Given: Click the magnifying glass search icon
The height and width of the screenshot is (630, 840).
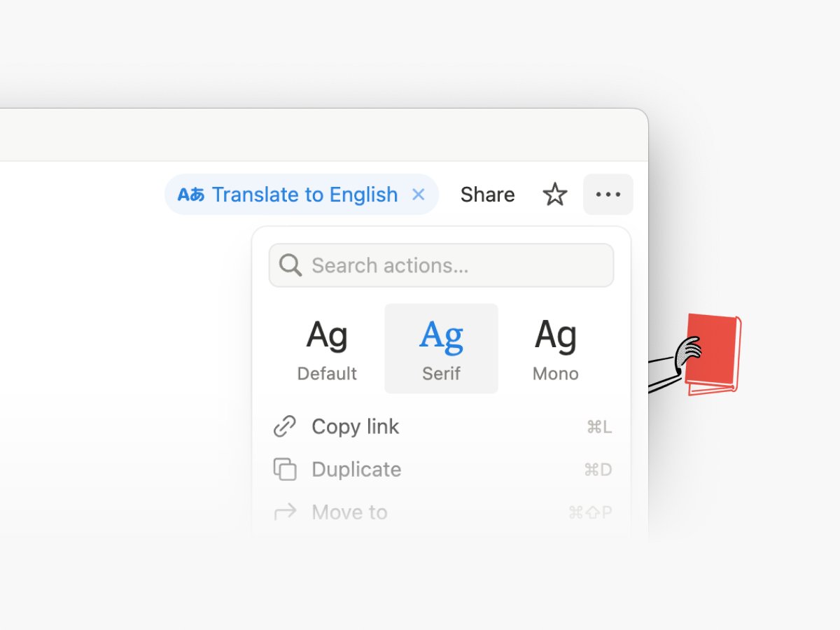Looking at the screenshot, I should point(289,265).
